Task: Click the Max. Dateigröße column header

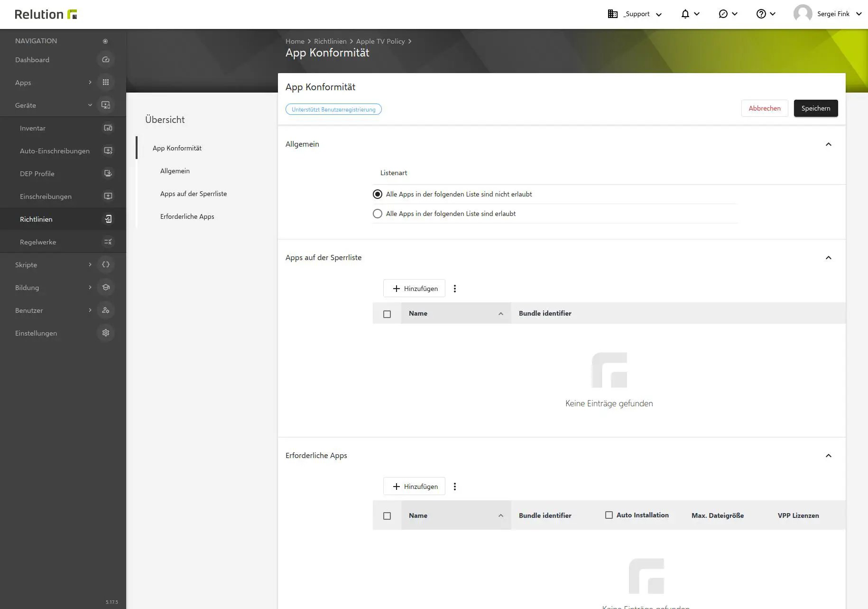Action: [718, 515]
